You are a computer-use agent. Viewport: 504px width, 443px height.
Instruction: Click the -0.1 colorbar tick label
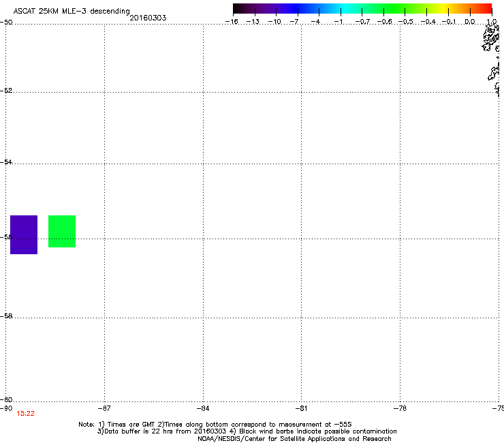[449, 22]
